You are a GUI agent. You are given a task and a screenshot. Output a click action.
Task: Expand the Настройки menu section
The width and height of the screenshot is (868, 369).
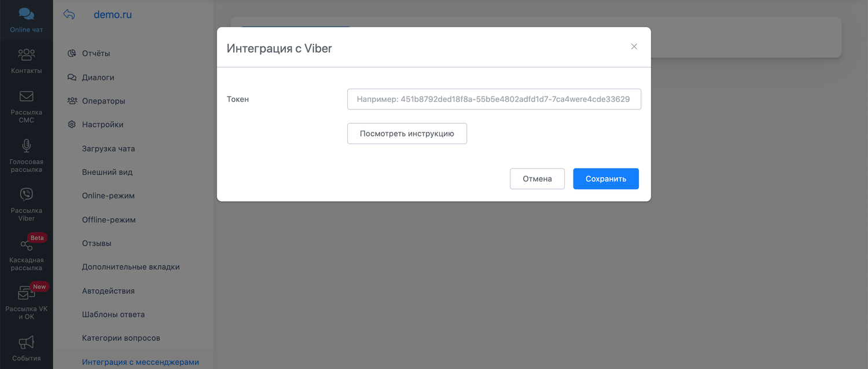point(103,124)
